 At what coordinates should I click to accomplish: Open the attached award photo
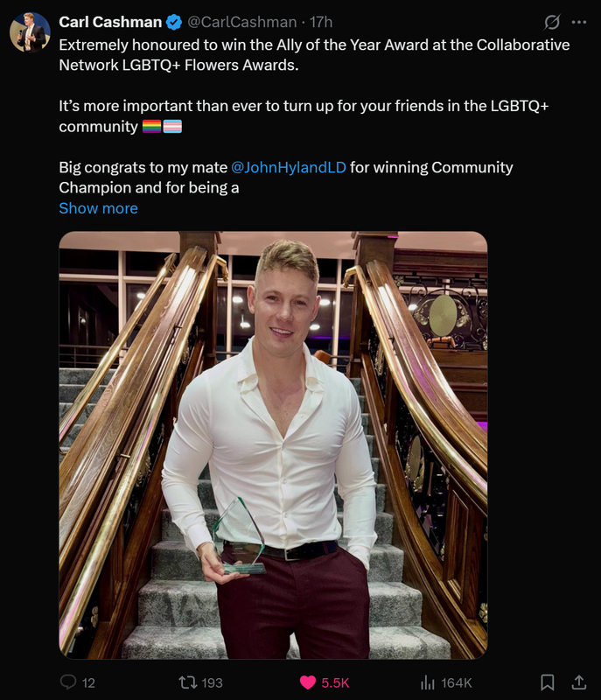pyautogui.click(x=273, y=445)
